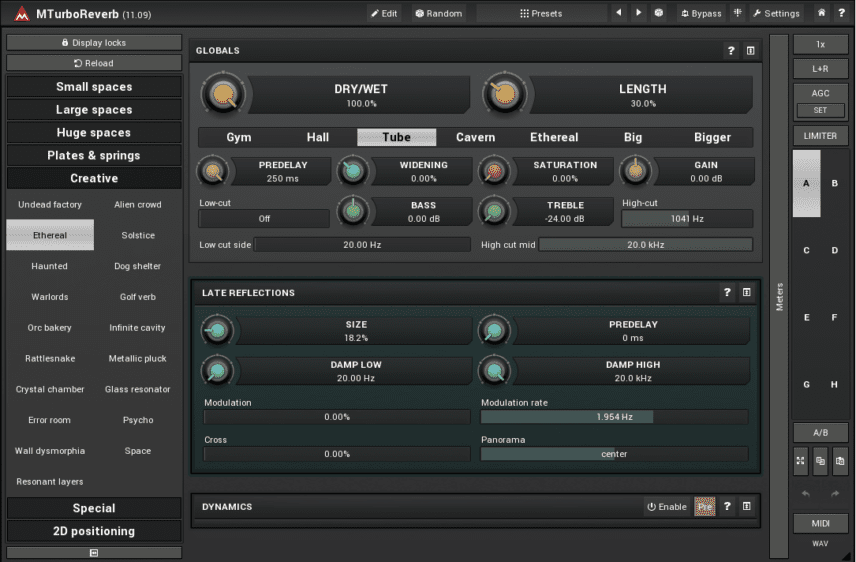
Task: Open the home icon in top bar
Action: coord(821,13)
